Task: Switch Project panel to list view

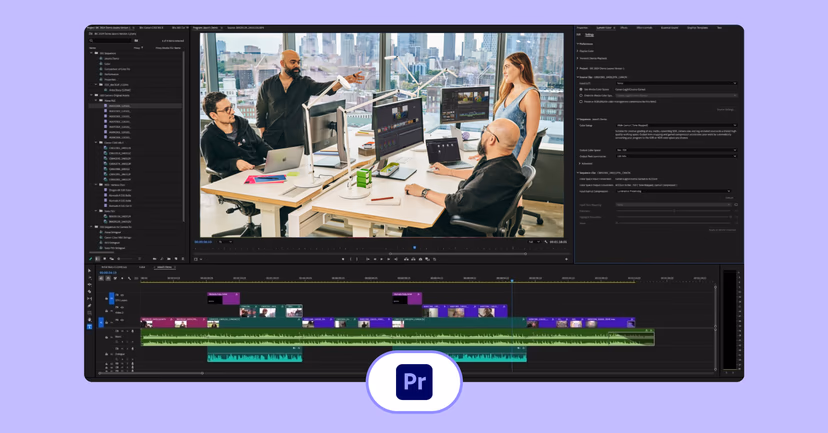Action: [x=98, y=259]
